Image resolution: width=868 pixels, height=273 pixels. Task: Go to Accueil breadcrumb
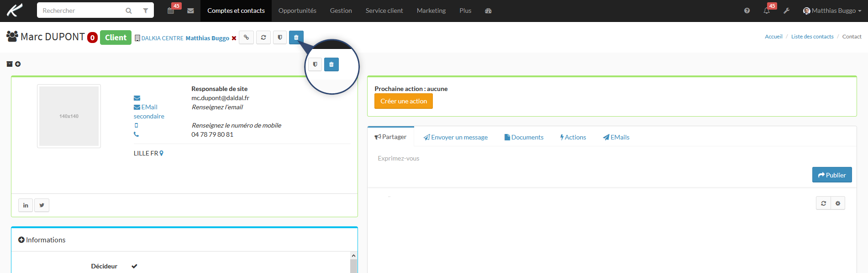(x=773, y=37)
